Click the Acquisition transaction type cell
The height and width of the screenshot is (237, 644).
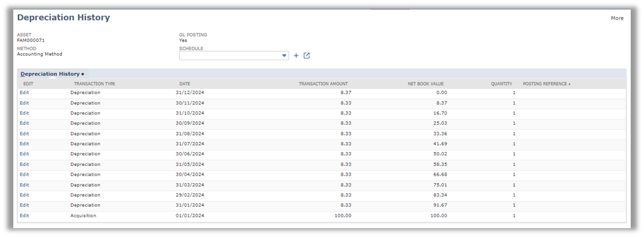84,215
